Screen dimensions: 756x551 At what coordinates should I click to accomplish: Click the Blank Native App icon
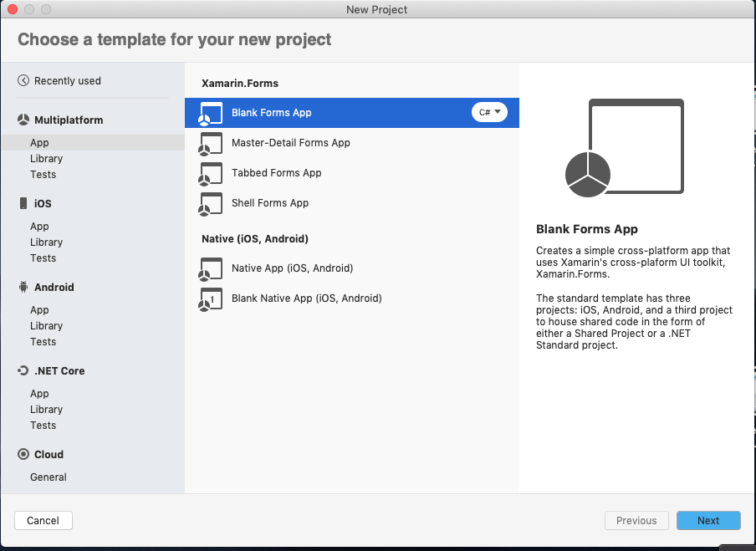[x=210, y=298]
